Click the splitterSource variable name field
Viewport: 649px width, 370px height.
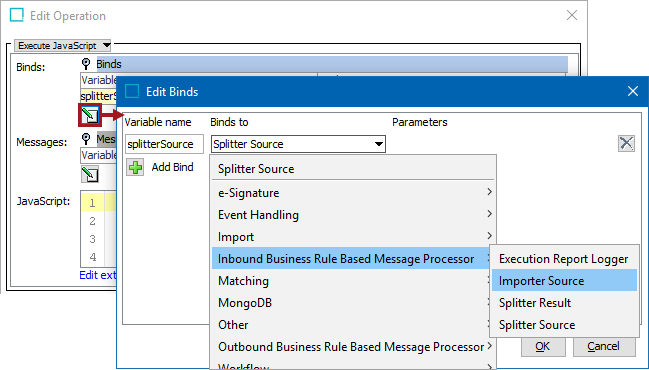[x=164, y=144]
